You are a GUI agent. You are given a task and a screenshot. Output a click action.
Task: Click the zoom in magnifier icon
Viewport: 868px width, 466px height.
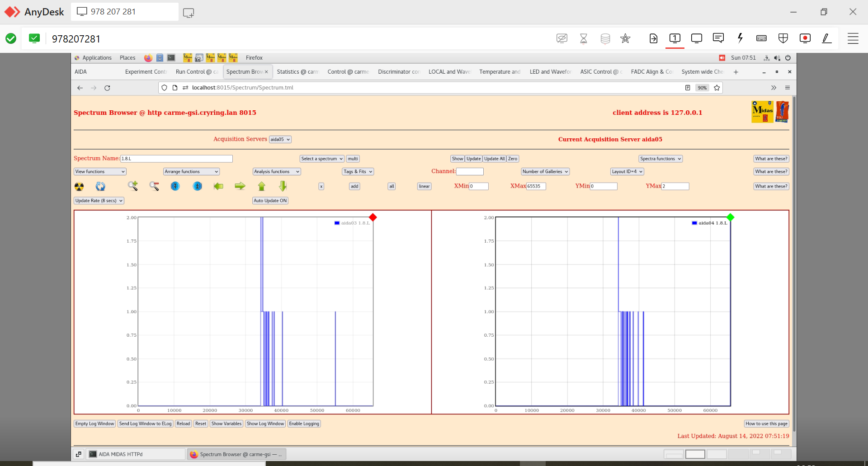tap(132, 186)
